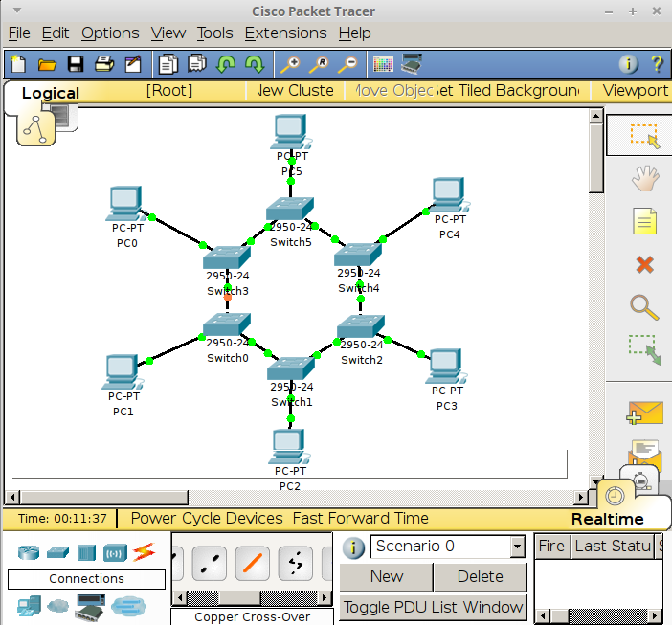672x625 pixels.
Task: Open the Help menu
Action: point(354,33)
